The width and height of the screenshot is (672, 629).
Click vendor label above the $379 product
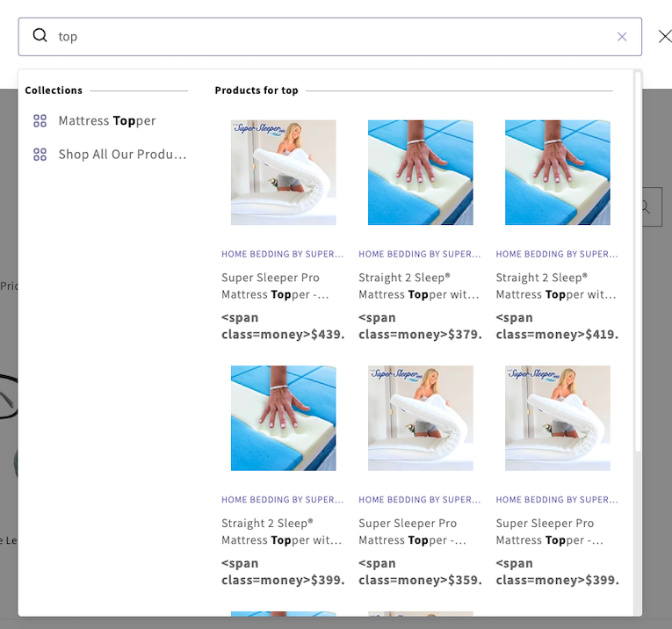click(x=420, y=254)
